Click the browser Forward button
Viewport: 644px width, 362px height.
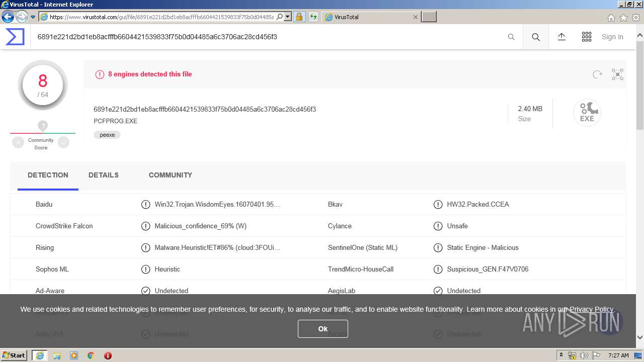tap(22, 17)
